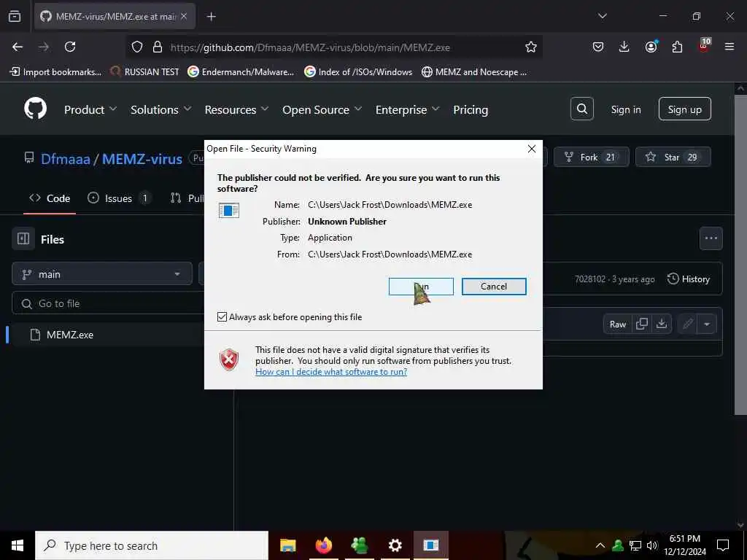Reload the current page
The image size is (747, 560).
pos(70,47)
